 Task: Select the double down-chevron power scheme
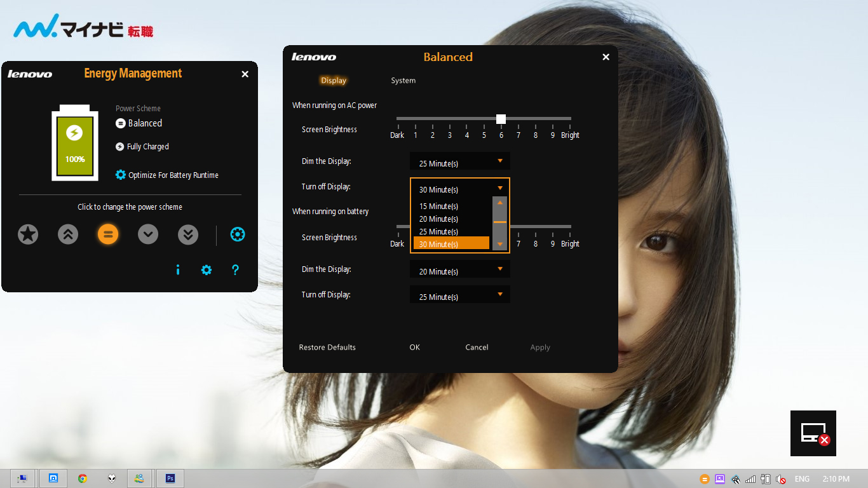click(x=188, y=234)
